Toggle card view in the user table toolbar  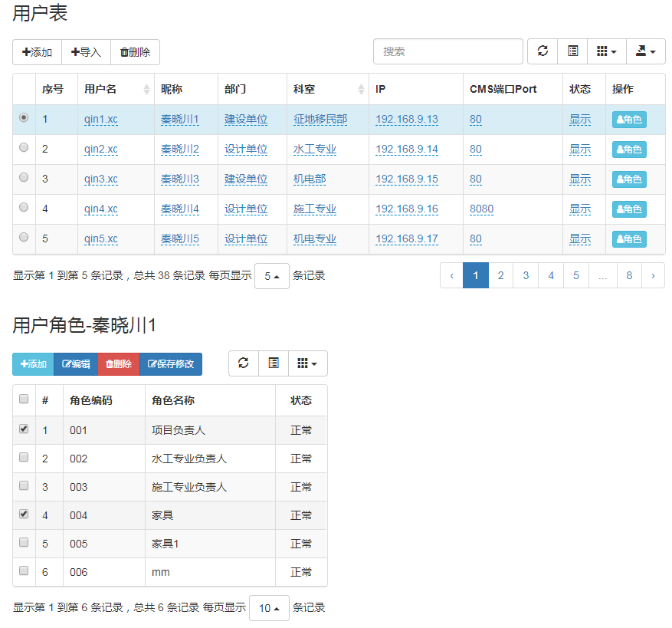click(572, 51)
